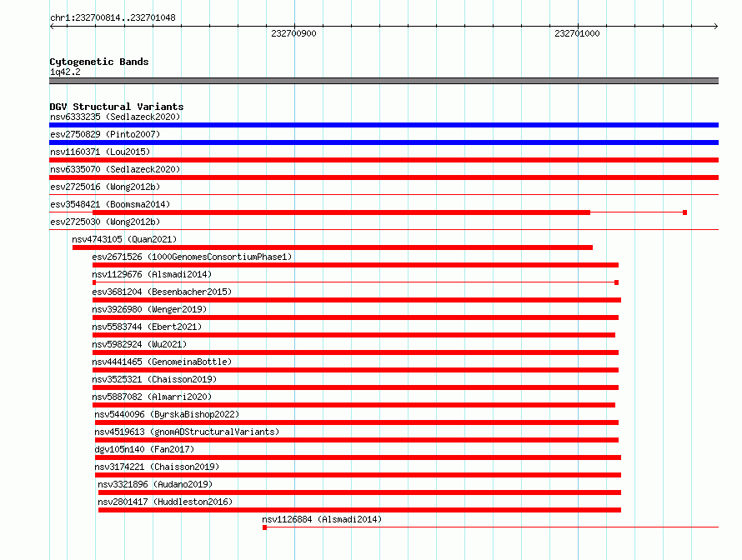Click the 232701000 ruler coordinate
This screenshot has height=560, width=742.
[577, 33]
